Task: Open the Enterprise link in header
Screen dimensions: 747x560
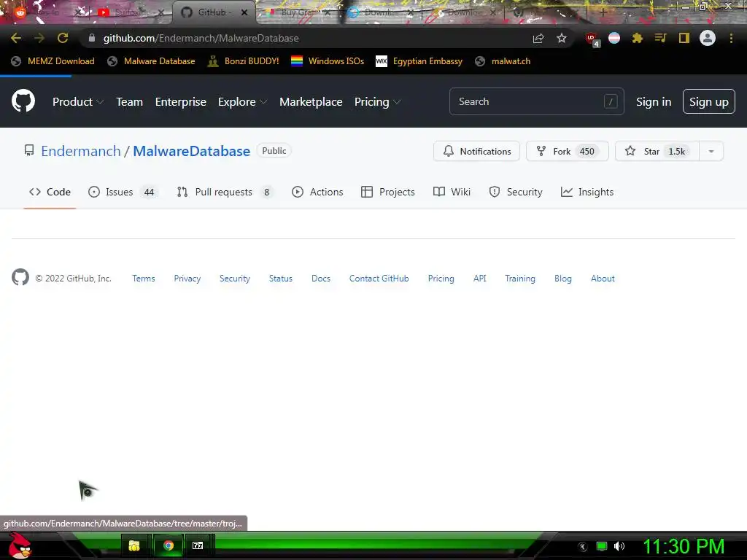Action: [181, 102]
